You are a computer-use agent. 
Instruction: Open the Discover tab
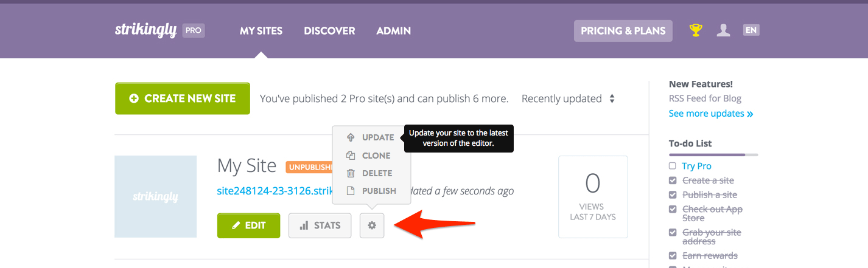[329, 30]
